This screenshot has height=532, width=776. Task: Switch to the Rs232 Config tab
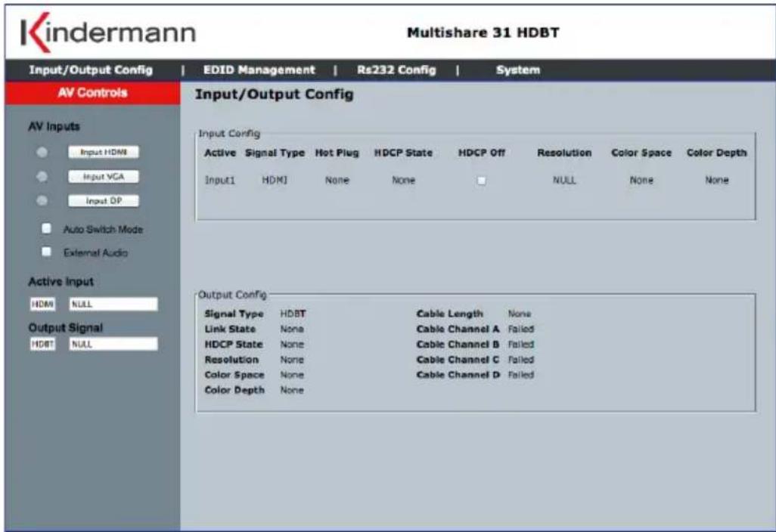396,70
